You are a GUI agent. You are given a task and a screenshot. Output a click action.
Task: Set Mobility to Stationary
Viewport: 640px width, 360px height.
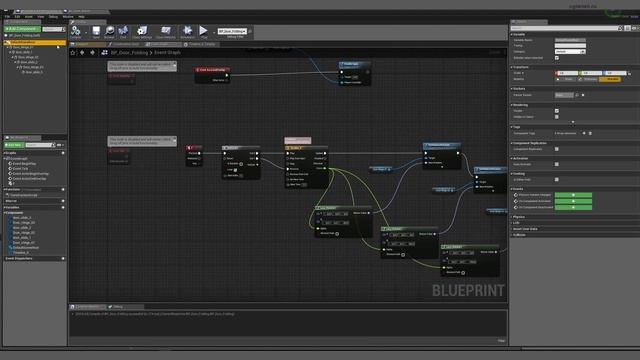pyautogui.click(x=587, y=79)
